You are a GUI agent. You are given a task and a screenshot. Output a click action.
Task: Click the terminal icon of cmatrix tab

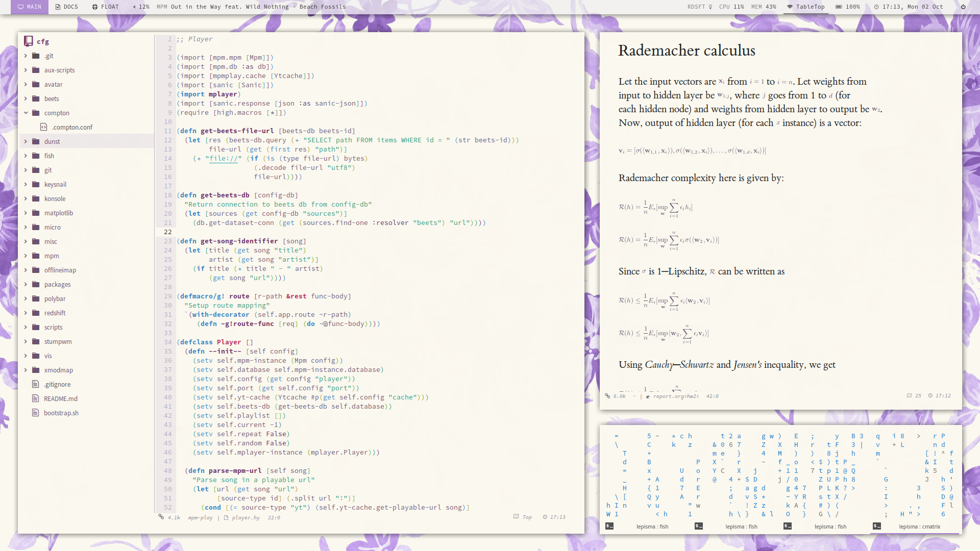point(877,526)
